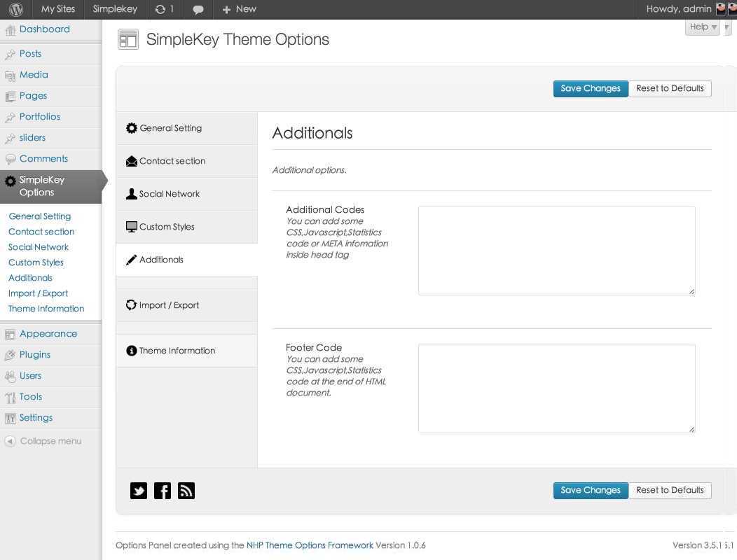This screenshot has height=560, width=737.
Task: Click the Facebook icon in footer
Action: point(162,491)
